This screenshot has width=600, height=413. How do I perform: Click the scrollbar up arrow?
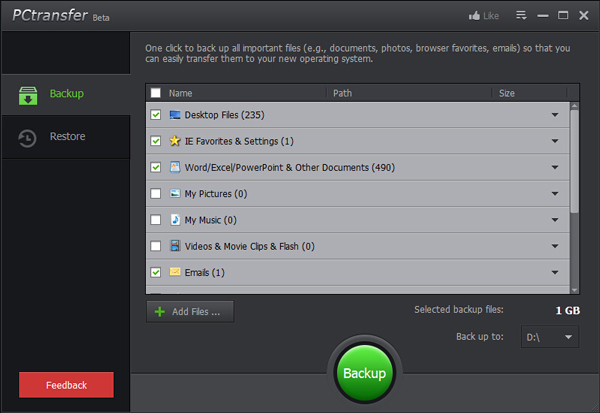click(574, 106)
